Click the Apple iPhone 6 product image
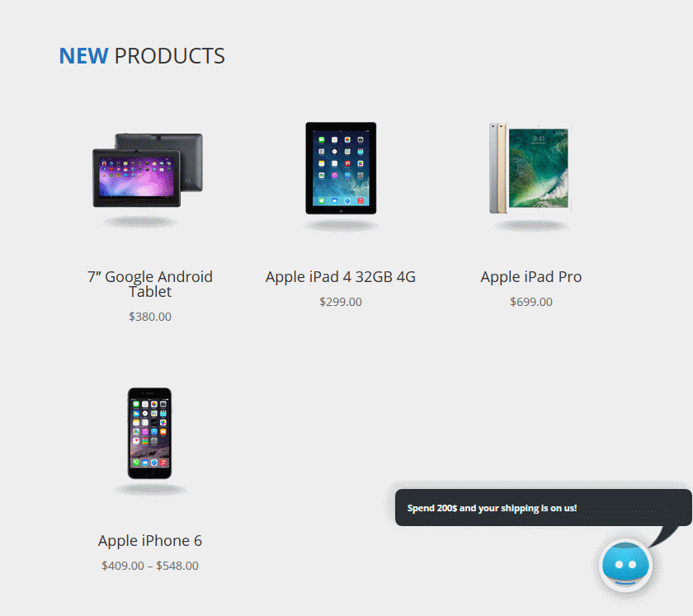Screen dimensions: 693x616 point(150,434)
